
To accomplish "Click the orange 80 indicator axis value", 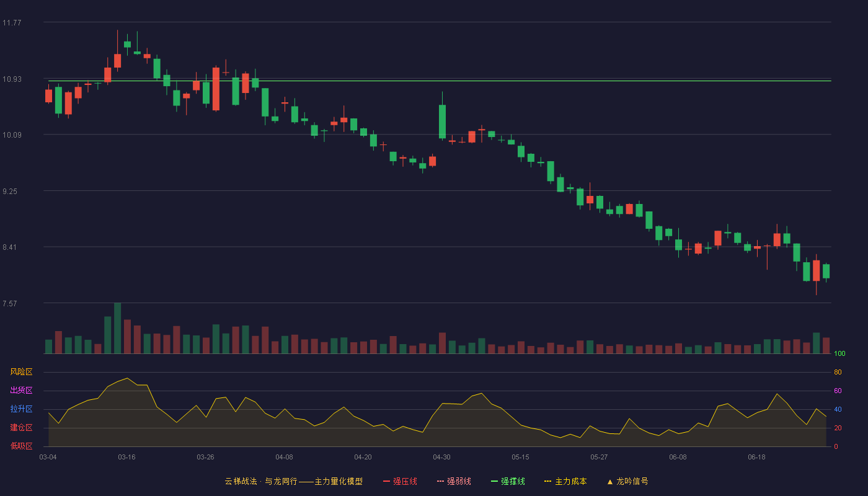I will tap(838, 372).
